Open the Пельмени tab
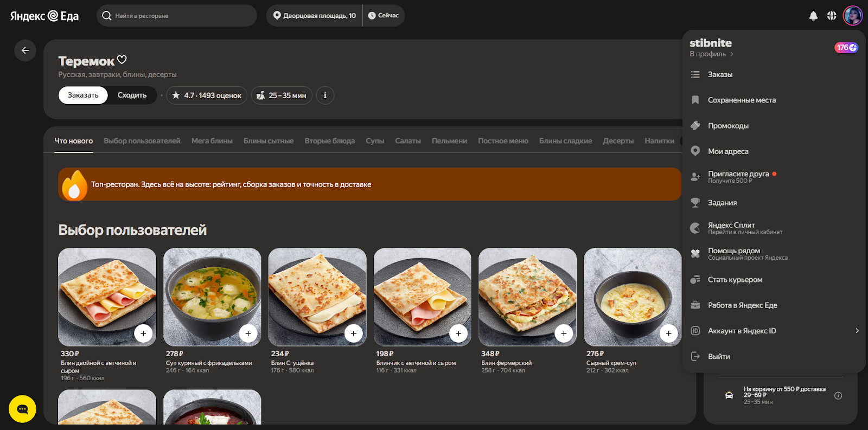This screenshot has width=868, height=430. 449,141
